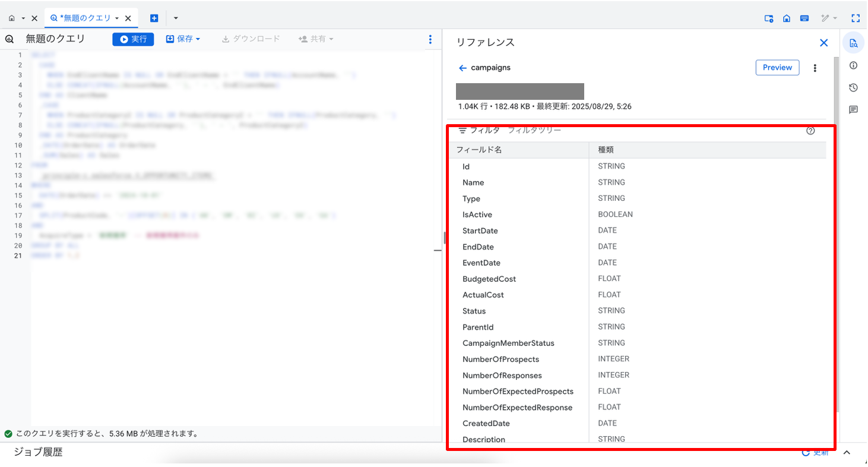Run the query with 実行 button
The height and width of the screenshot is (467, 868).
(133, 39)
